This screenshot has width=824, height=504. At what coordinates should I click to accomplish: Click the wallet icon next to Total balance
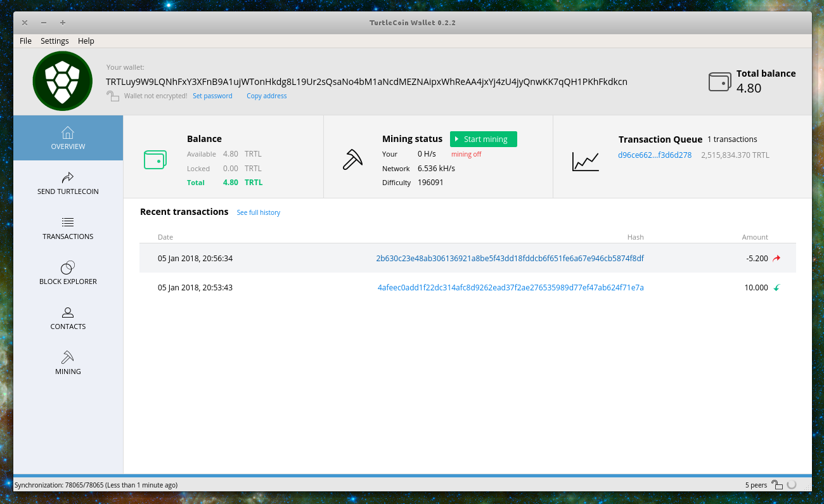pos(719,82)
